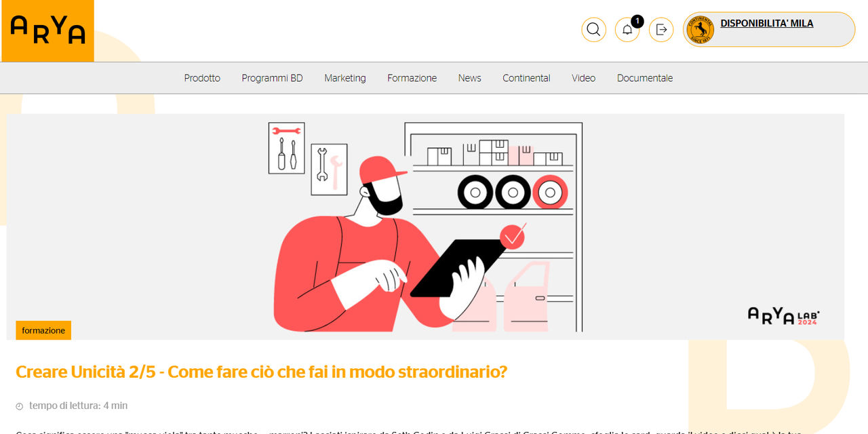Viewport: 868px width, 434px height.
Task: Open the News section
Action: click(x=469, y=78)
